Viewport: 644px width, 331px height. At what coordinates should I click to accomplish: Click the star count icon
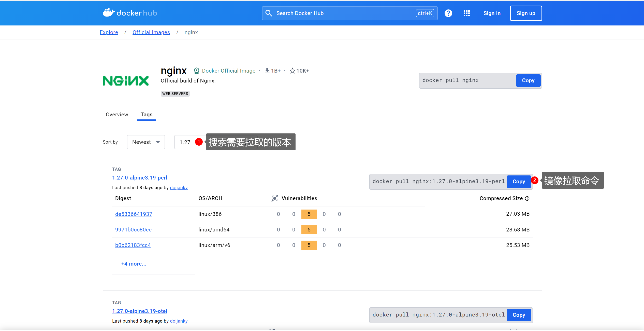292,71
